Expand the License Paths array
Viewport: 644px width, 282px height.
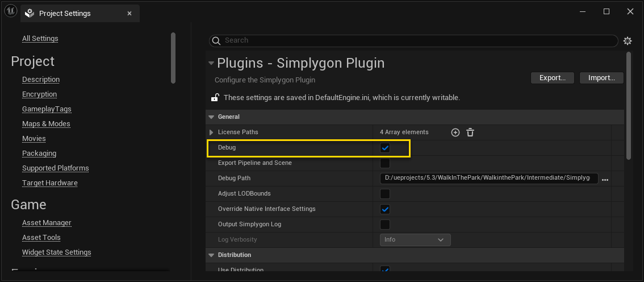click(x=212, y=132)
